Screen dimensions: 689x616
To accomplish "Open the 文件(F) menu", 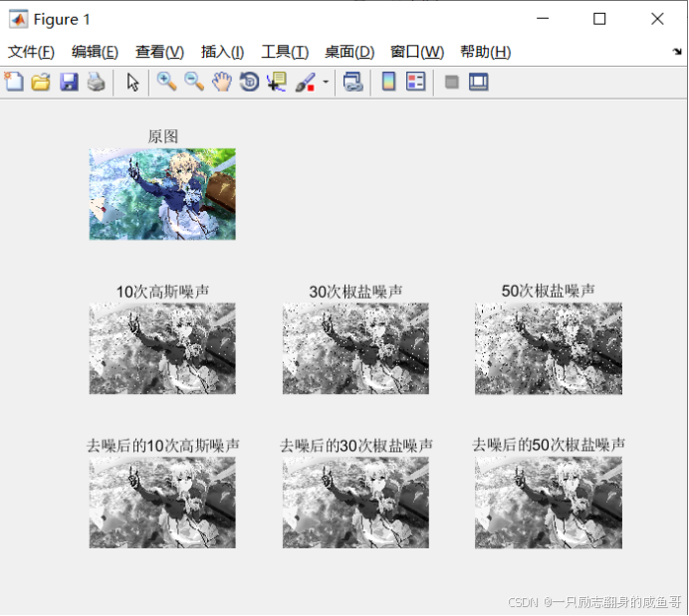I will coord(31,52).
